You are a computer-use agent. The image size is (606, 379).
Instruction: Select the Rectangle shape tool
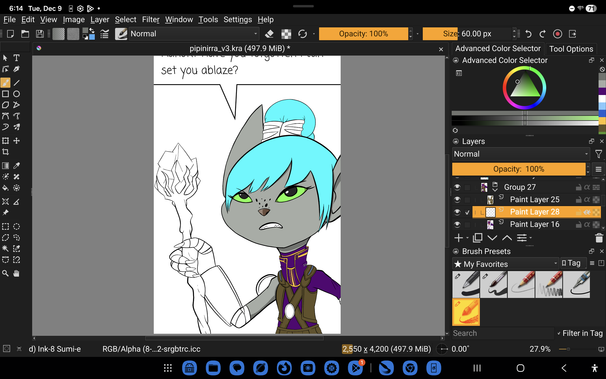[5, 94]
